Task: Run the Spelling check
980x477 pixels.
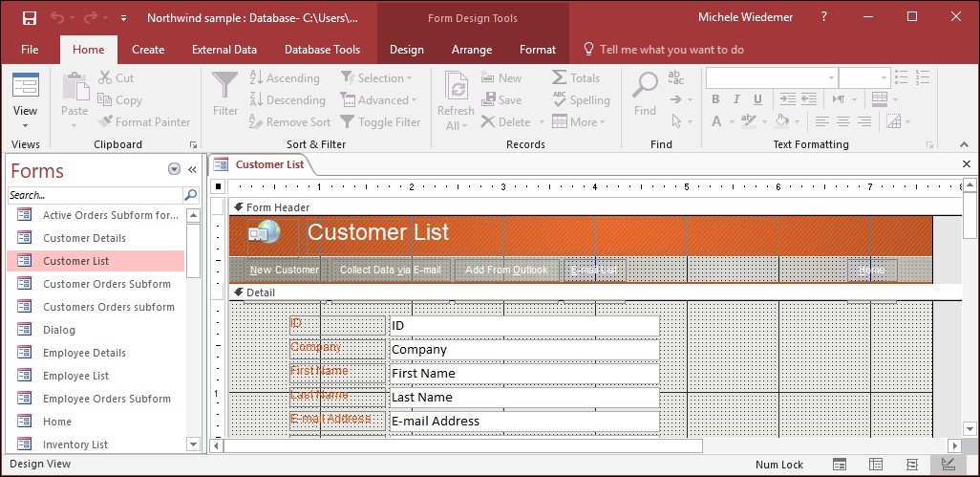Action: click(x=582, y=100)
